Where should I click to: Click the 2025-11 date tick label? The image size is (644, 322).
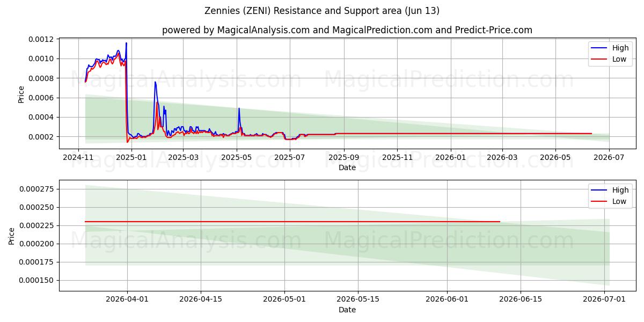tap(397, 157)
